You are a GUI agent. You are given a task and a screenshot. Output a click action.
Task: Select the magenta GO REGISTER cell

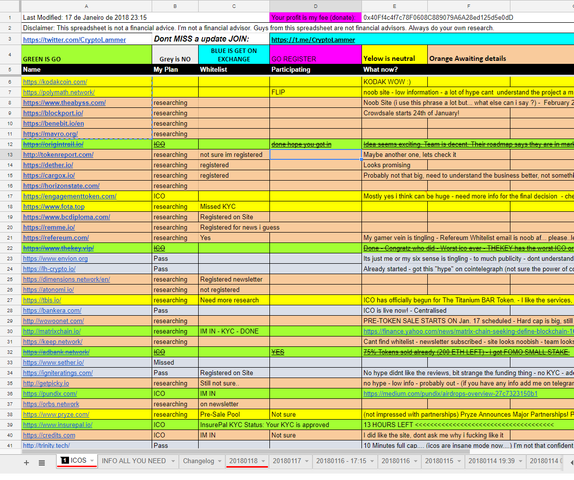click(x=316, y=55)
